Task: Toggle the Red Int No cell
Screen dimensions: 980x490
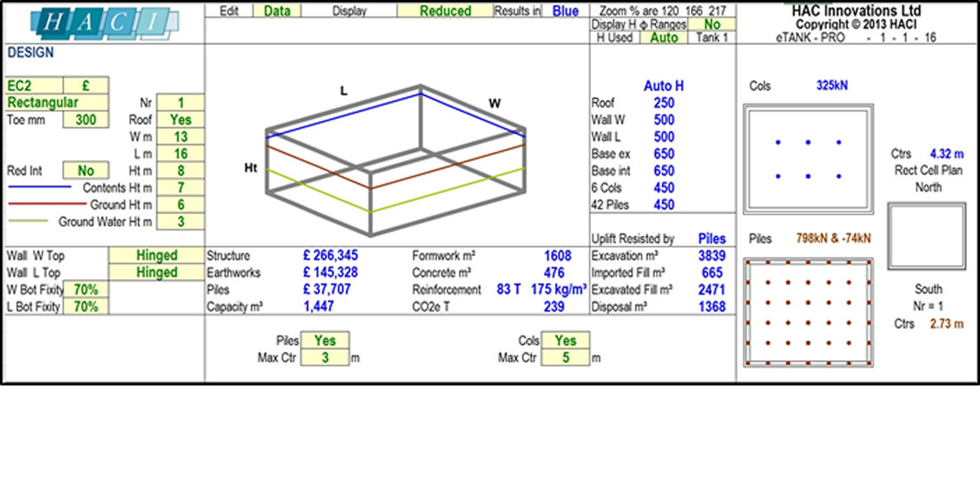Action: (86, 171)
